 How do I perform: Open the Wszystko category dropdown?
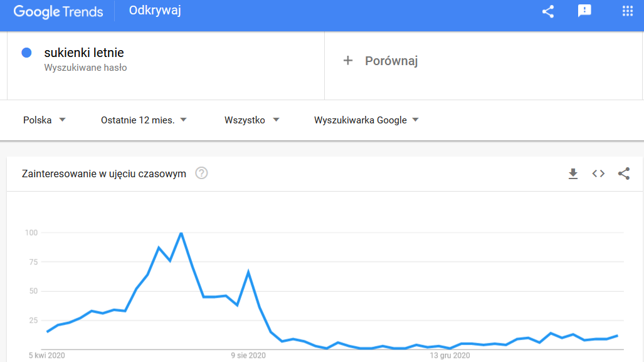coord(251,120)
